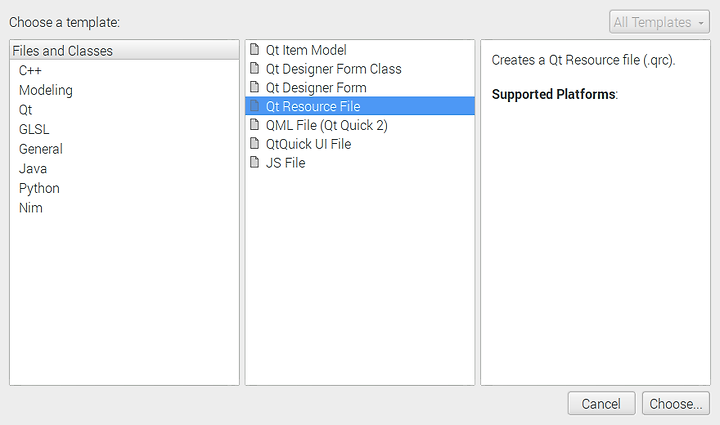Cancel the template dialog

tap(601, 403)
